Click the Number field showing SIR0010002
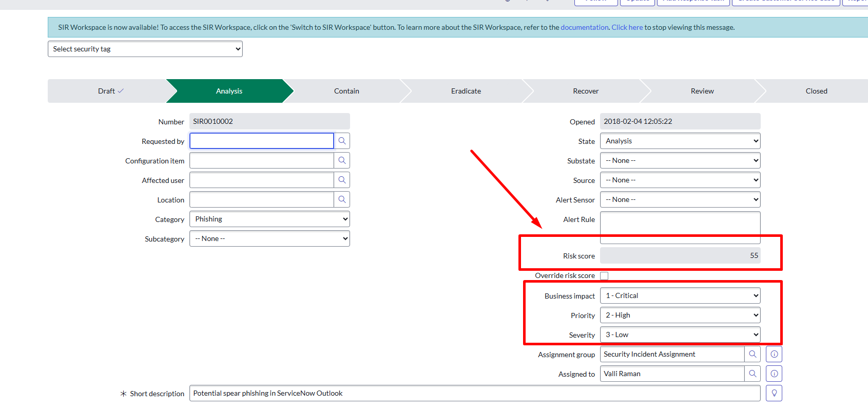The image size is (868, 408). 269,121
